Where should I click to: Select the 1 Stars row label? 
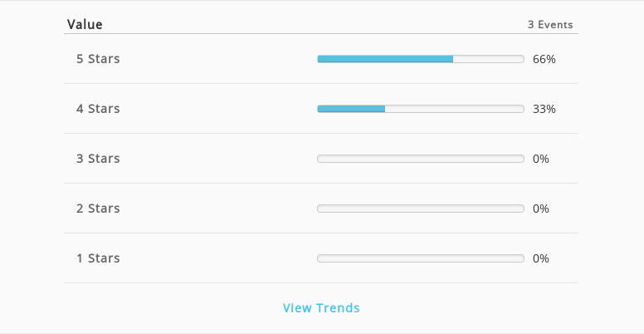[x=98, y=258]
